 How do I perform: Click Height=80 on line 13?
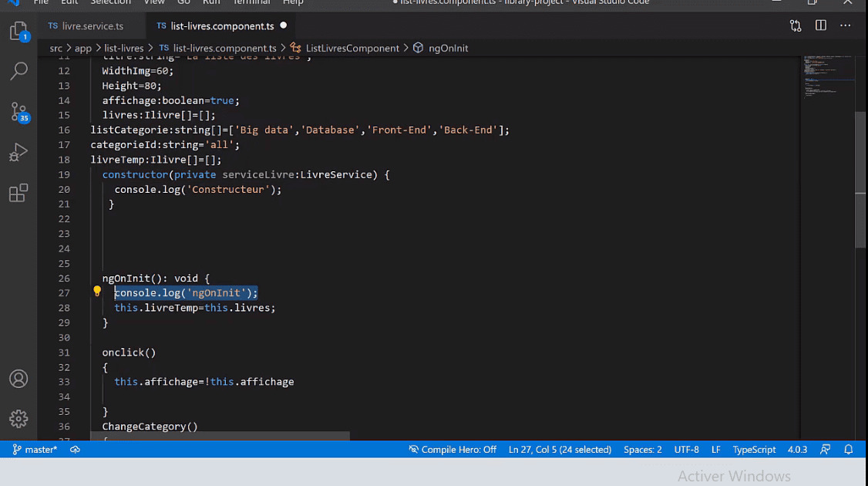pyautogui.click(x=132, y=86)
